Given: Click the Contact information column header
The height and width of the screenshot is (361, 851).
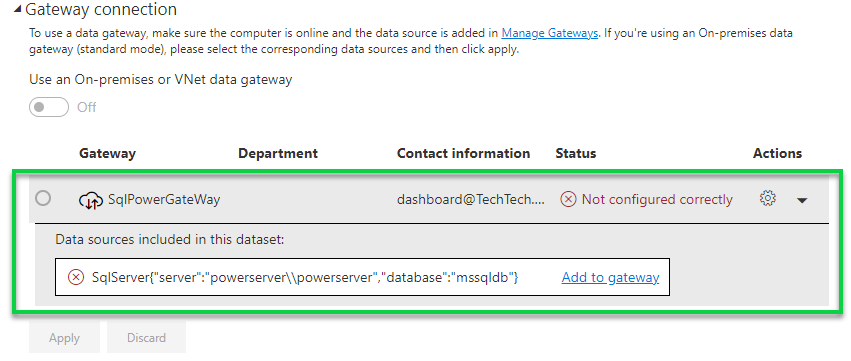Looking at the screenshot, I should coord(463,154).
